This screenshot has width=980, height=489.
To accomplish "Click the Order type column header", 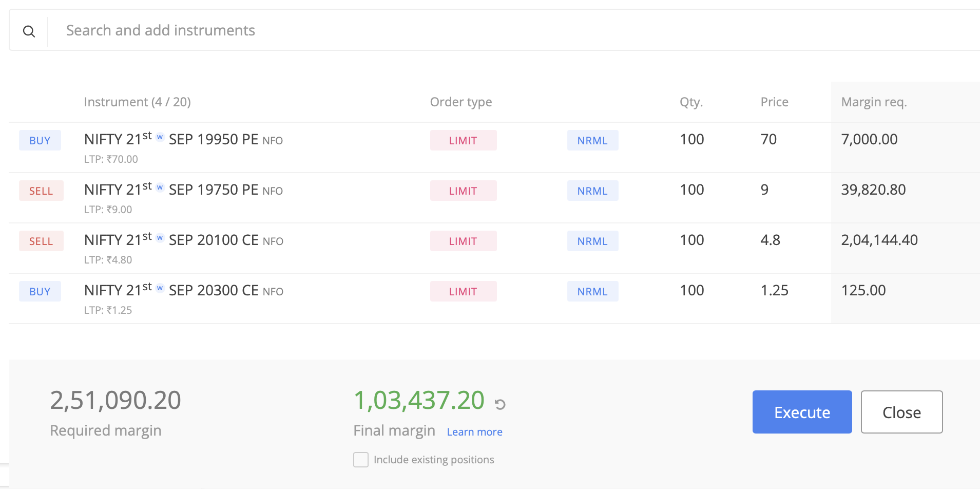I will tap(461, 102).
